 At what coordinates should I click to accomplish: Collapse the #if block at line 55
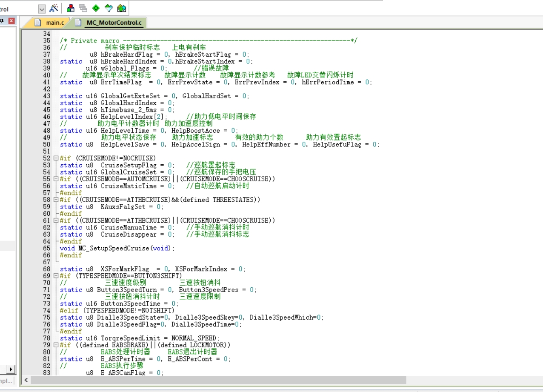coord(56,179)
